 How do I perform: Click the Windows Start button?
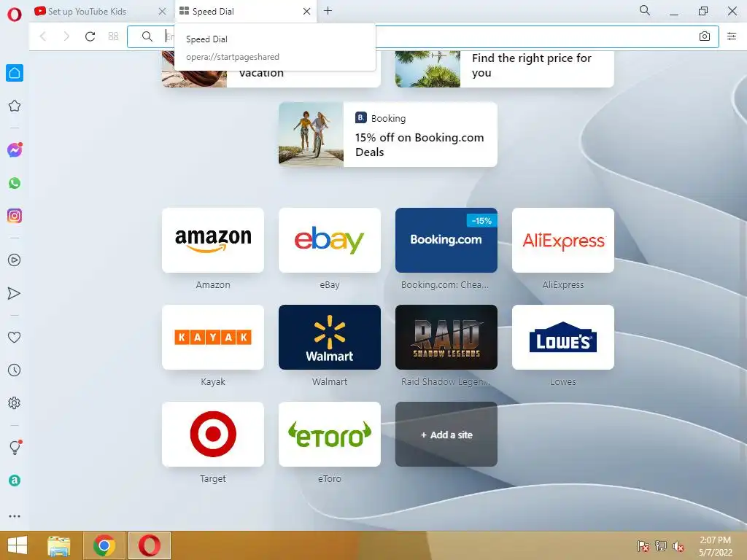coord(18,545)
